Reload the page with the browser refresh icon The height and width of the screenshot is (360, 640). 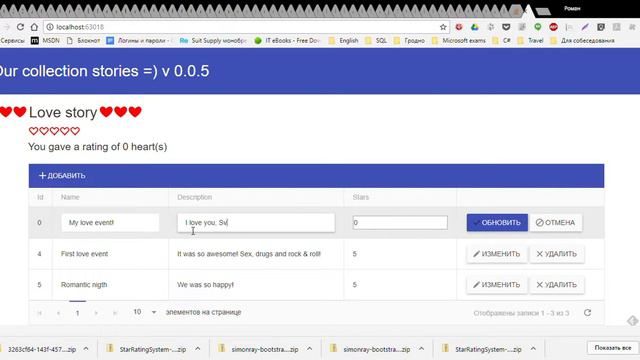tap(20, 27)
